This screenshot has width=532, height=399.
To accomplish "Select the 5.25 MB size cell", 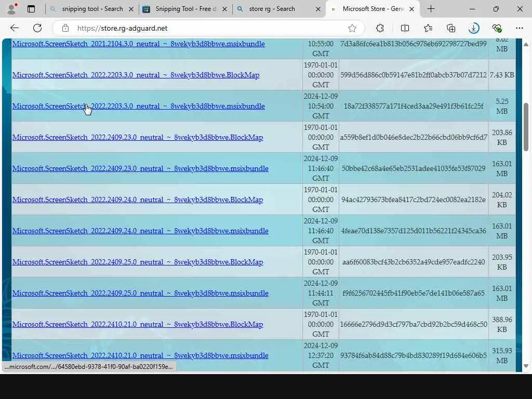I will 502,106.
